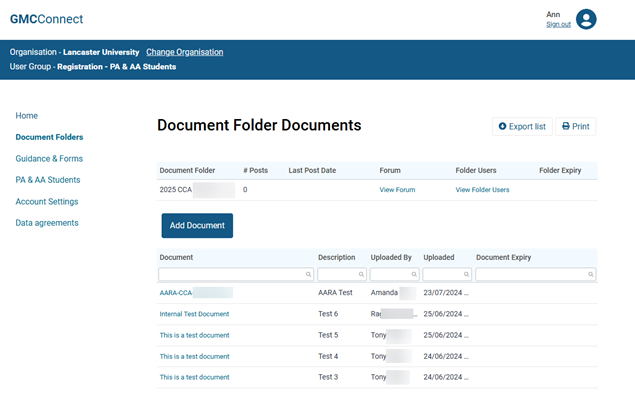Open Document Folders in sidebar

coord(49,137)
